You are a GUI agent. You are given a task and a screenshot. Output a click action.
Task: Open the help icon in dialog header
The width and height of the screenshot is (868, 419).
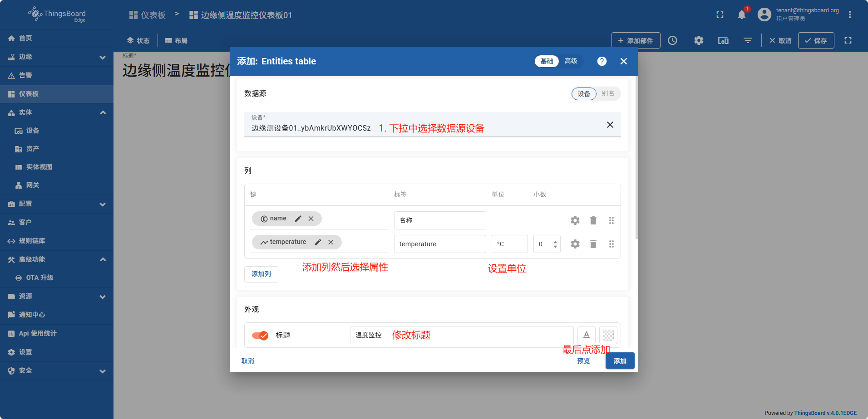[602, 61]
